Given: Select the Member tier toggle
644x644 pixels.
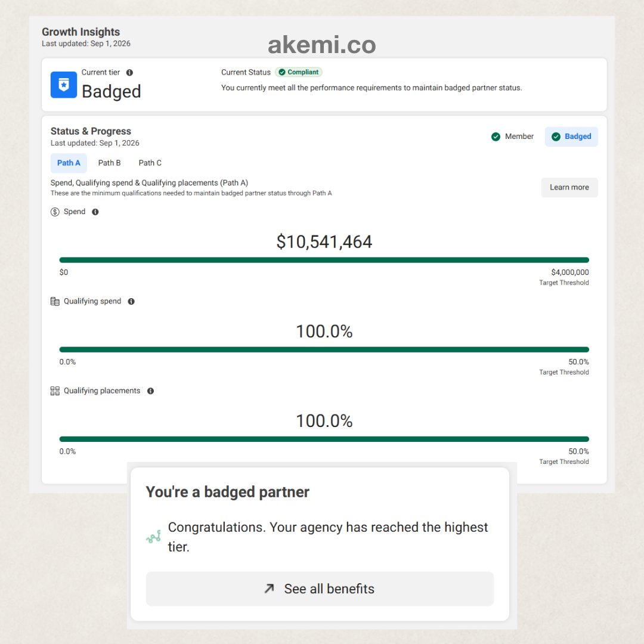Looking at the screenshot, I should pyautogui.click(x=512, y=137).
